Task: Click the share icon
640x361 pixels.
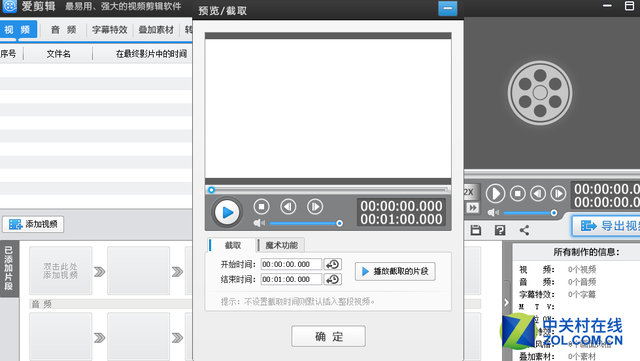Action: tap(524, 230)
